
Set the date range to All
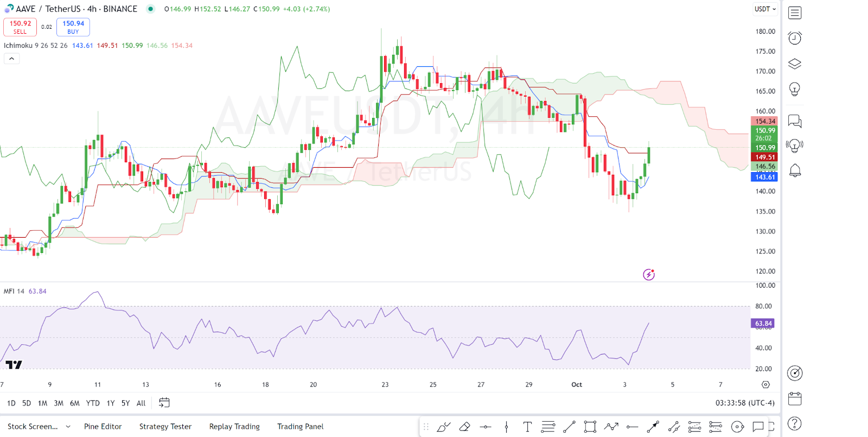[x=141, y=403]
